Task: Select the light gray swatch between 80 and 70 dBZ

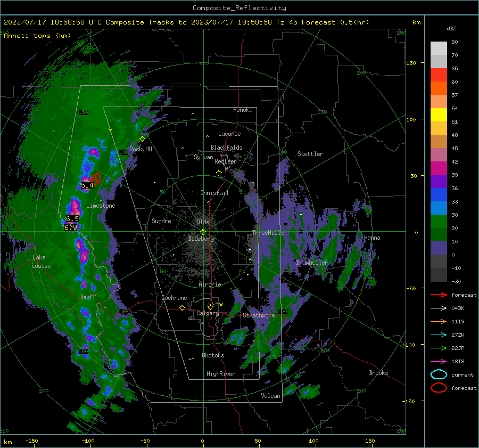Action: (439, 48)
